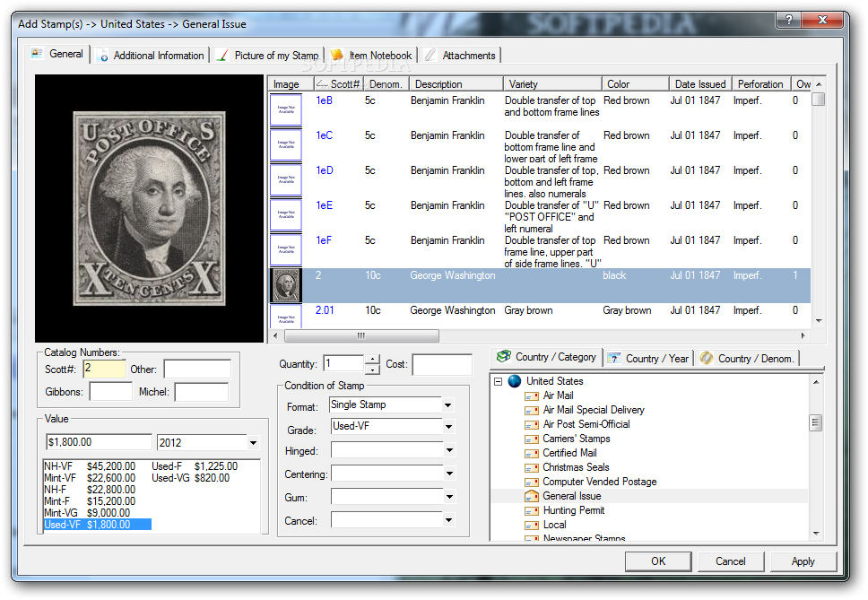The width and height of the screenshot is (868, 600).
Task: Select the Used-F $1,225.00 value entry
Action: coord(195,466)
